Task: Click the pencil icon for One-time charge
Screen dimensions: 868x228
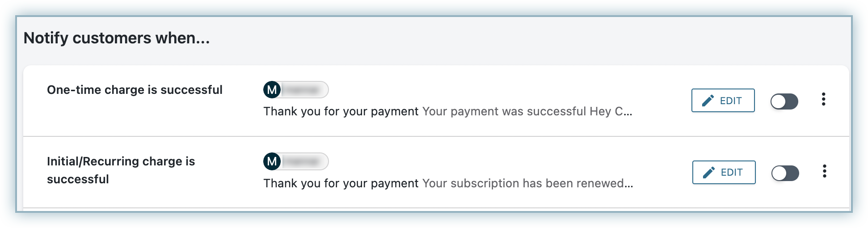Action: coord(708,101)
